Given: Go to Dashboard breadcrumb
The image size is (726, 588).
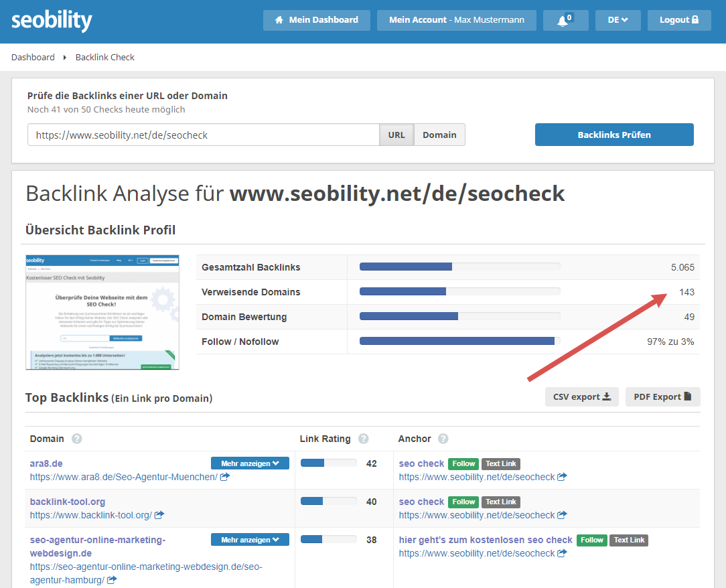Looking at the screenshot, I should pyautogui.click(x=33, y=58).
